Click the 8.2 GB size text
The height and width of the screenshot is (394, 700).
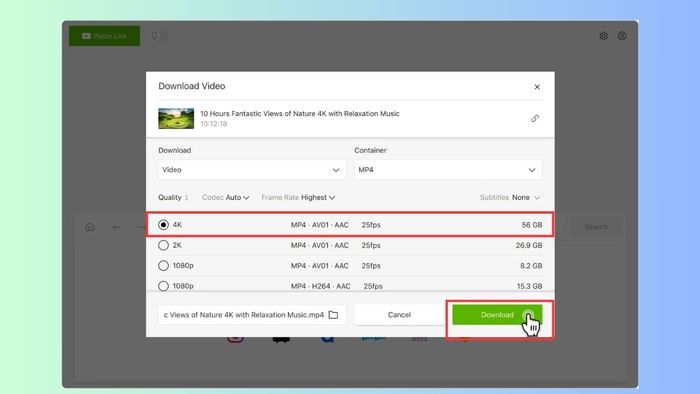click(x=531, y=265)
